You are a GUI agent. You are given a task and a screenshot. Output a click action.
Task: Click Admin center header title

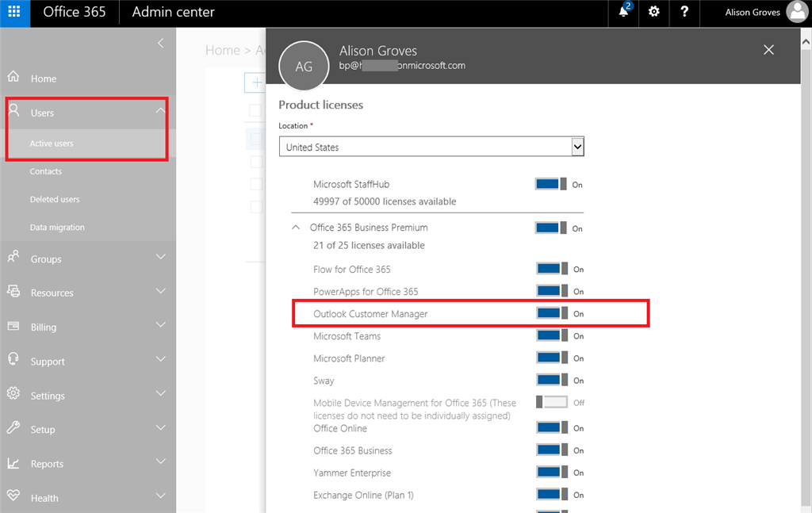pos(173,12)
